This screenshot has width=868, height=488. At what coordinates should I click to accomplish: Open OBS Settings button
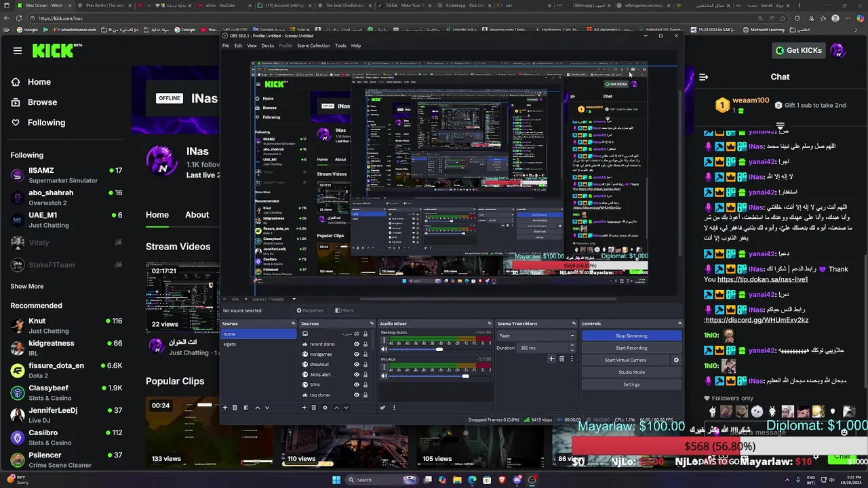(x=631, y=384)
